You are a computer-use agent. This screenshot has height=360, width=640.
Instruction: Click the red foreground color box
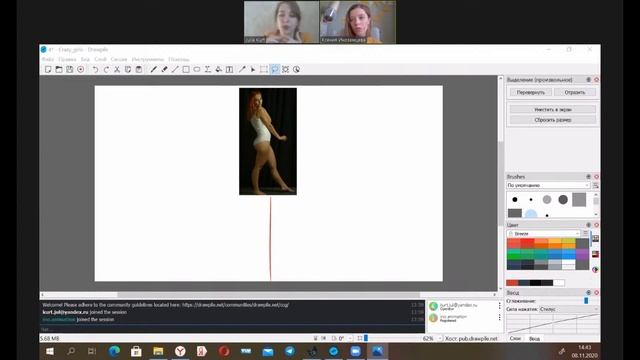click(x=512, y=283)
